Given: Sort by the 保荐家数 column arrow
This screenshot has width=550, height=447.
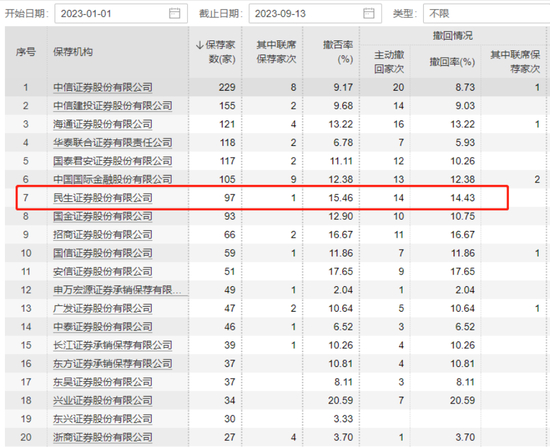Looking at the screenshot, I should (200, 45).
